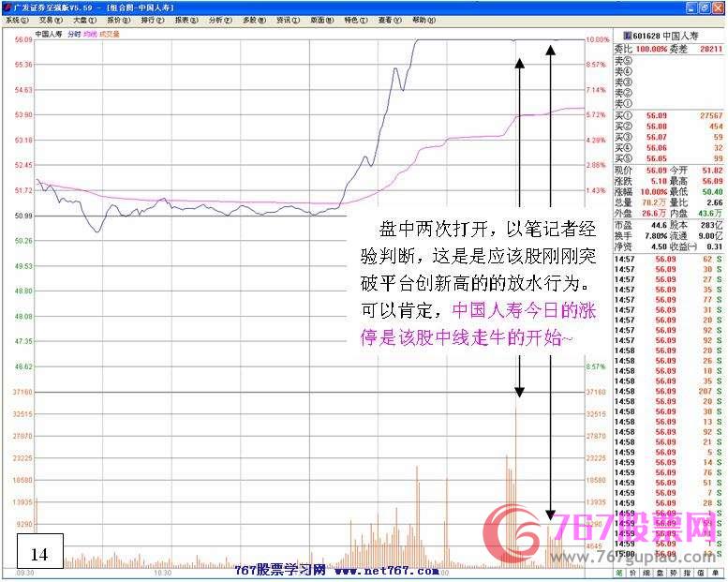This screenshot has height=582, width=728.
Task: Click the 今开 51.02 value
Action: (x=712, y=171)
